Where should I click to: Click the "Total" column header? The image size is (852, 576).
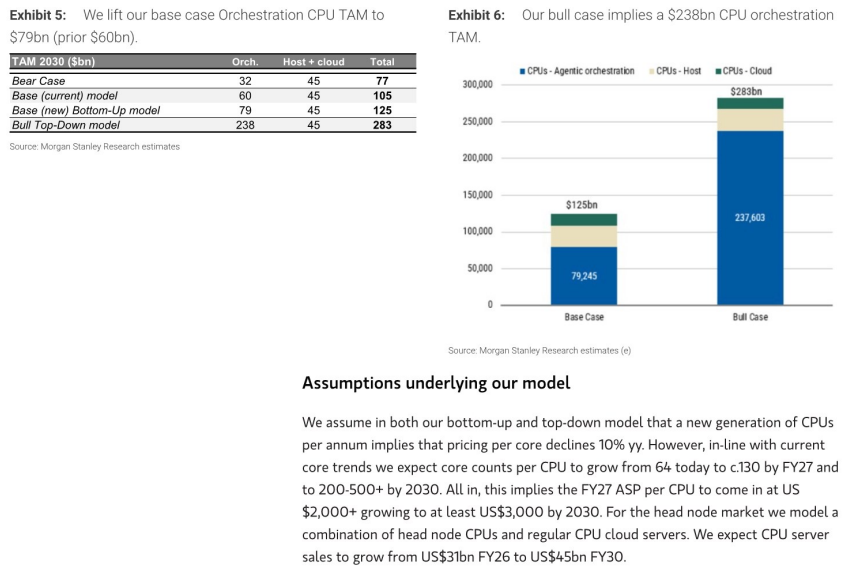382,62
